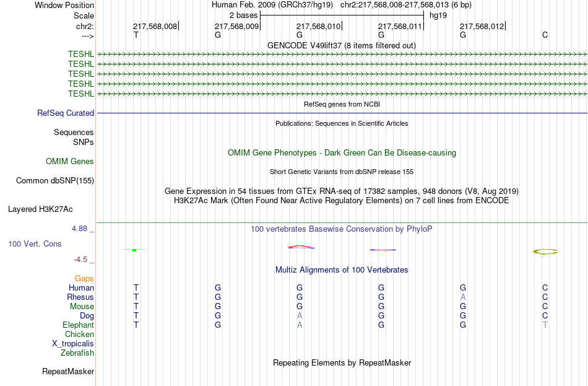This screenshot has width=588, height=386.
Task: Click the Common dbSNP(155) track label
Action: [55, 181]
